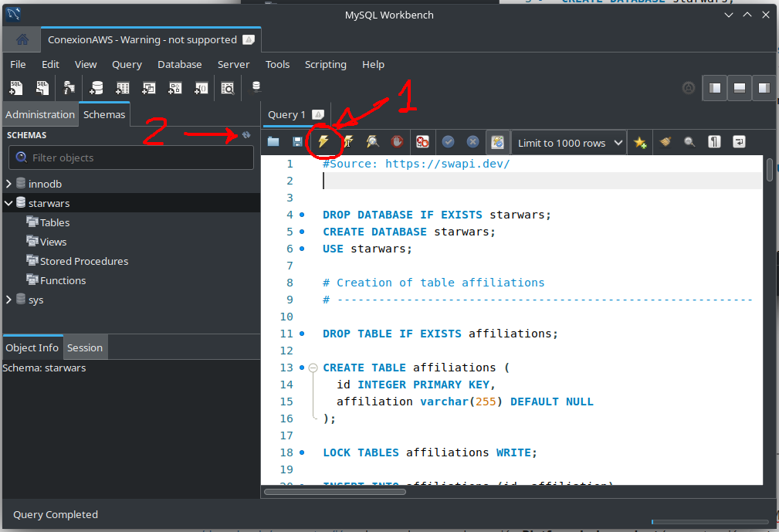Screen dimensions: 779x532
Task: Open the Limit to 1000 rows dropdown
Action: point(568,142)
